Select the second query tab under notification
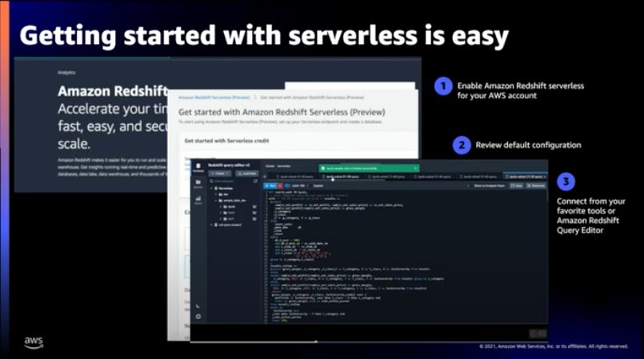The height and width of the screenshot is (359, 644). (x=342, y=177)
